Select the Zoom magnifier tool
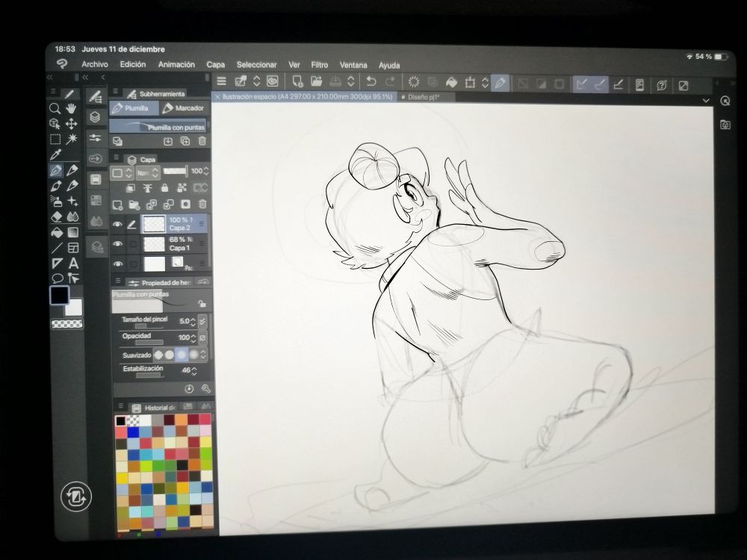747x560 pixels. click(55, 108)
